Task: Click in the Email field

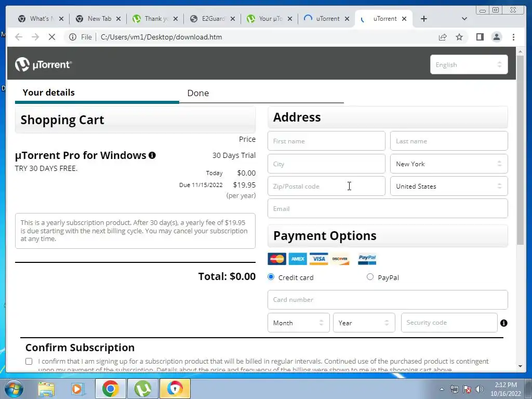Action: pyautogui.click(x=388, y=209)
